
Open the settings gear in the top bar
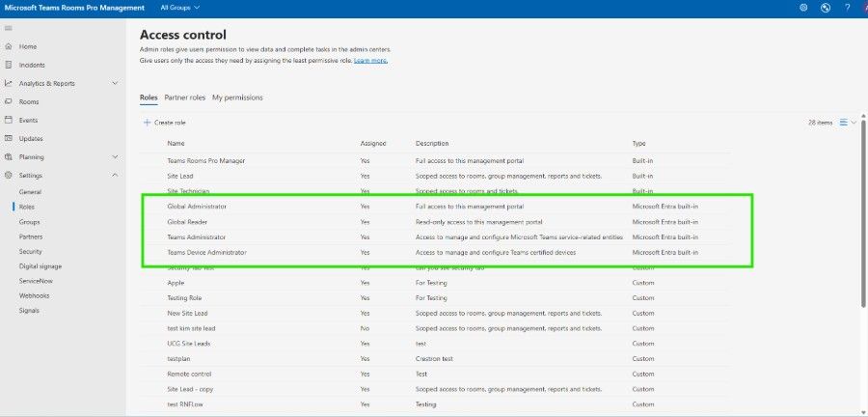tap(803, 8)
